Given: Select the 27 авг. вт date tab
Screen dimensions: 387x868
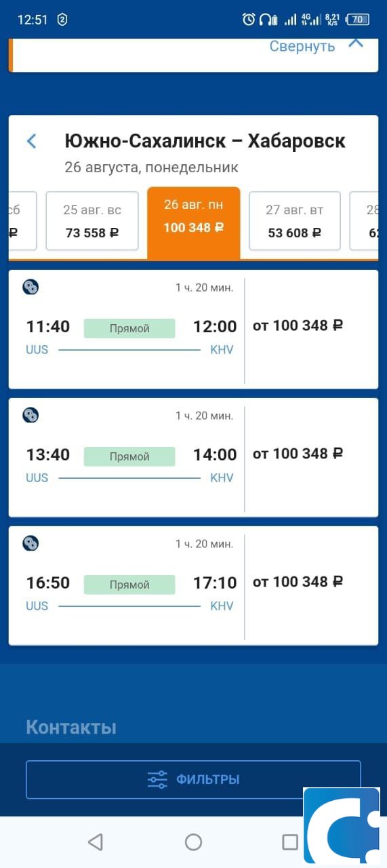Looking at the screenshot, I should 295,221.
